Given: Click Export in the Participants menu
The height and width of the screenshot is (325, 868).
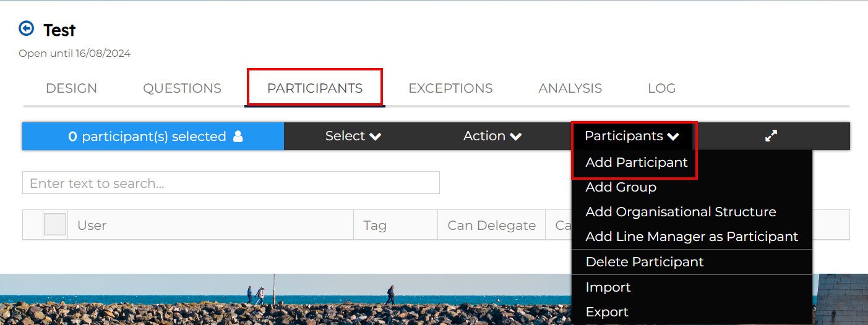Looking at the screenshot, I should (x=607, y=312).
